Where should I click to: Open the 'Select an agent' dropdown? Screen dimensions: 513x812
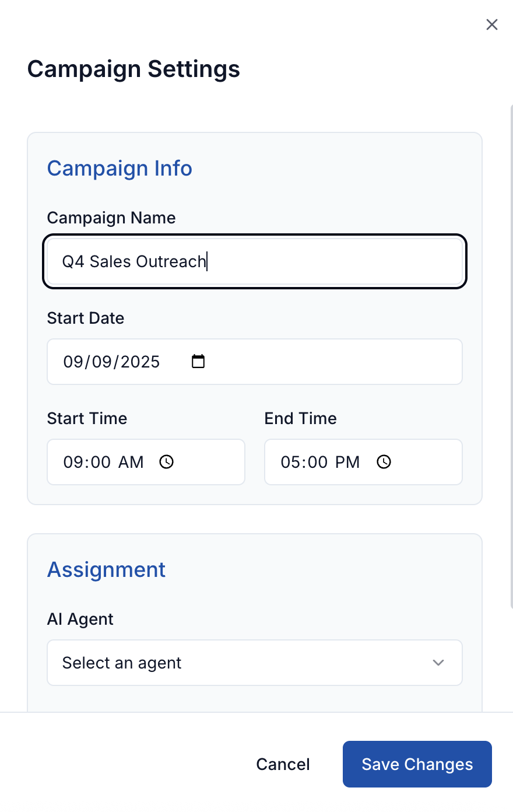pos(255,663)
